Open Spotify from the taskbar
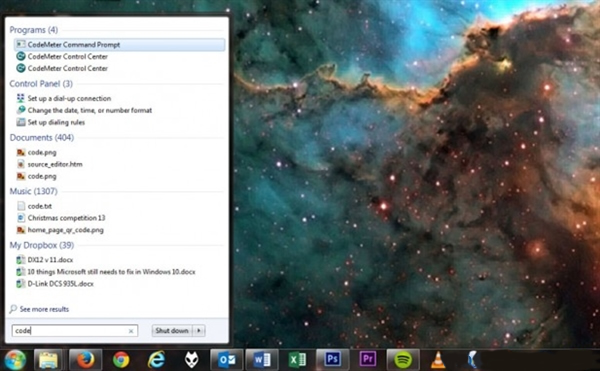 403,360
